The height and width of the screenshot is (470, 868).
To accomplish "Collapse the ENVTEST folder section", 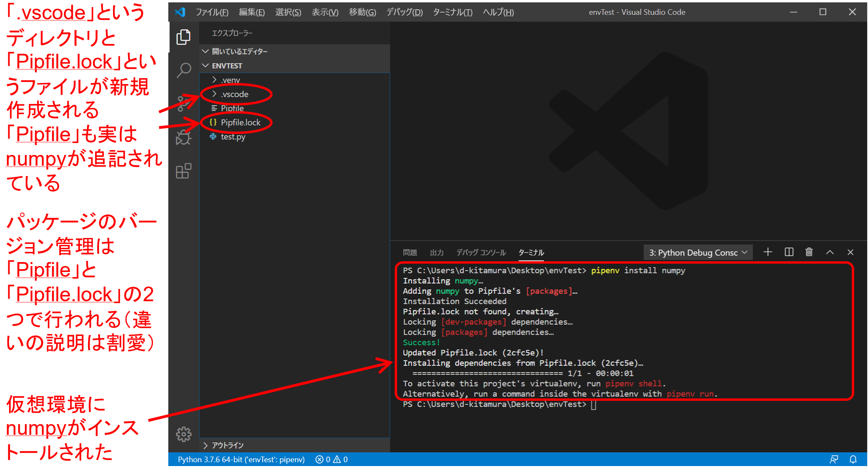I will [x=294, y=66].
